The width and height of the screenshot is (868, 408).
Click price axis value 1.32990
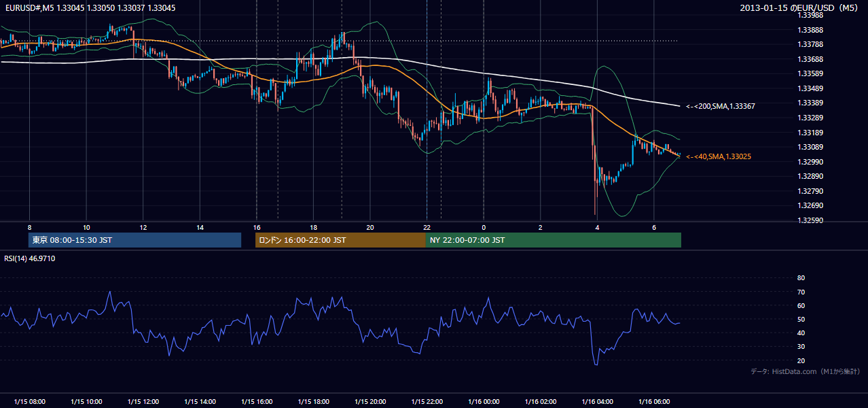point(810,162)
